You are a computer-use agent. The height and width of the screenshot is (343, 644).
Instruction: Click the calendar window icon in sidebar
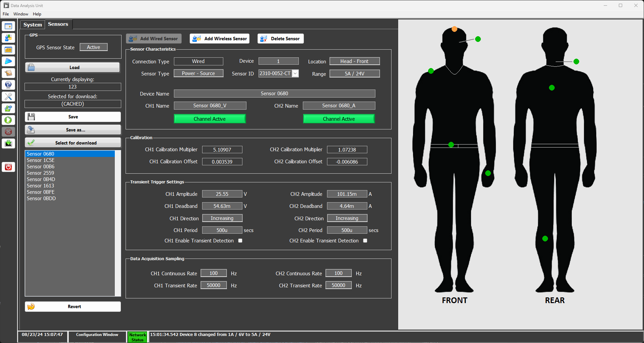point(8,26)
